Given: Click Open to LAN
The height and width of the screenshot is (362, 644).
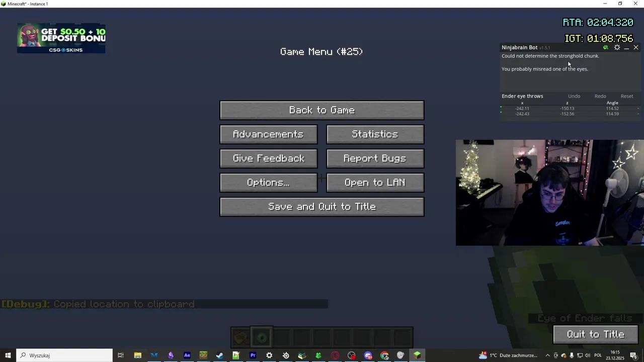Looking at the screenshot, I should (x=375, y=183).
